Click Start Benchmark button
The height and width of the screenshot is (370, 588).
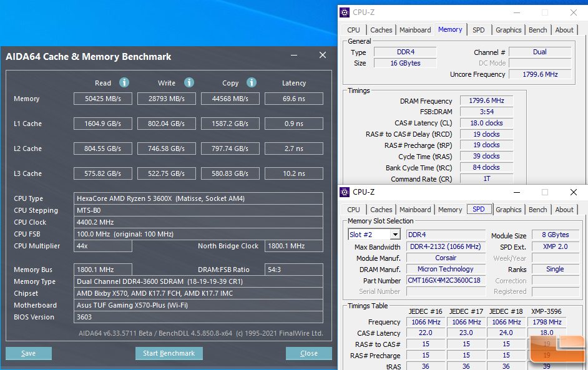click(x=169, y=353)
